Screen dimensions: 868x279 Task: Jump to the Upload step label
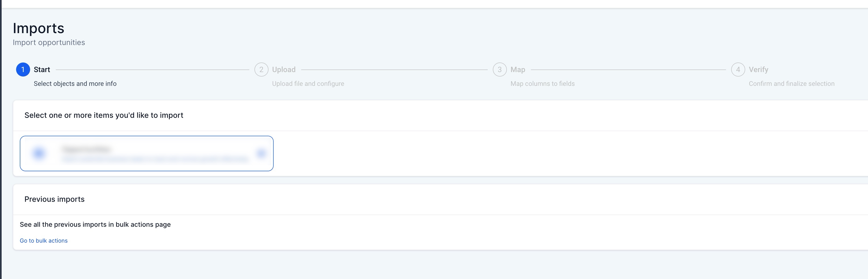[284, 70]
